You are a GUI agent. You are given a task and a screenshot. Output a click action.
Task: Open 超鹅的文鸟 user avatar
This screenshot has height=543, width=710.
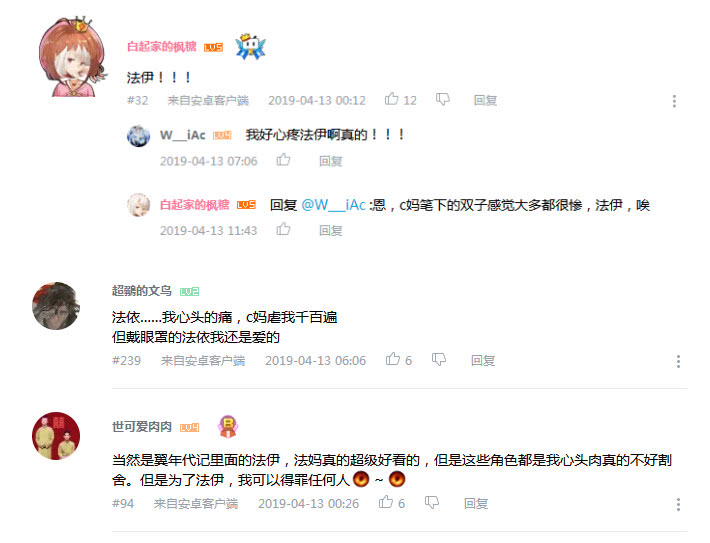point(56,306)
